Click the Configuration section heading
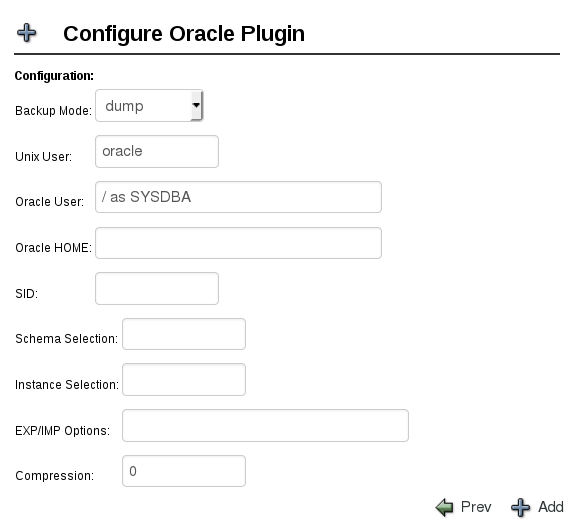 [x=54, y=76]
